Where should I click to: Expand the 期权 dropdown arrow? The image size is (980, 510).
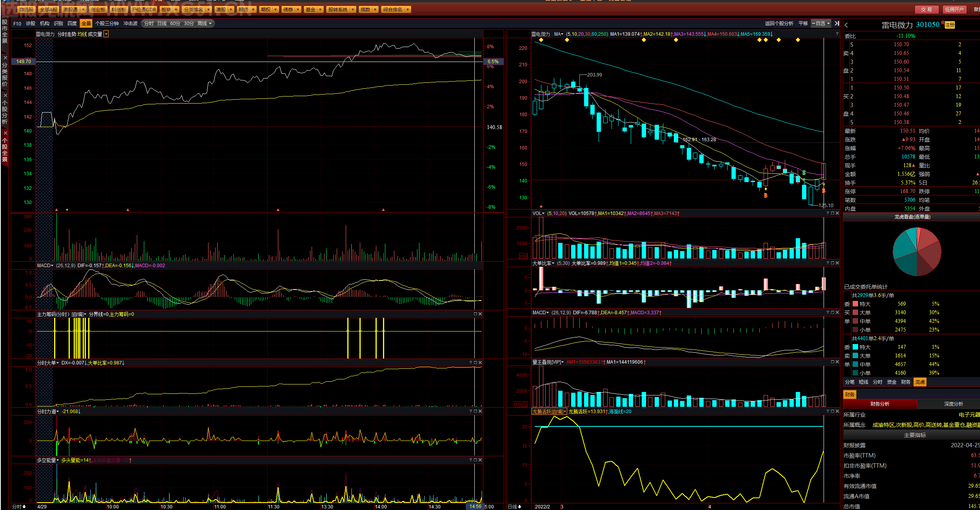pos(276,10)
